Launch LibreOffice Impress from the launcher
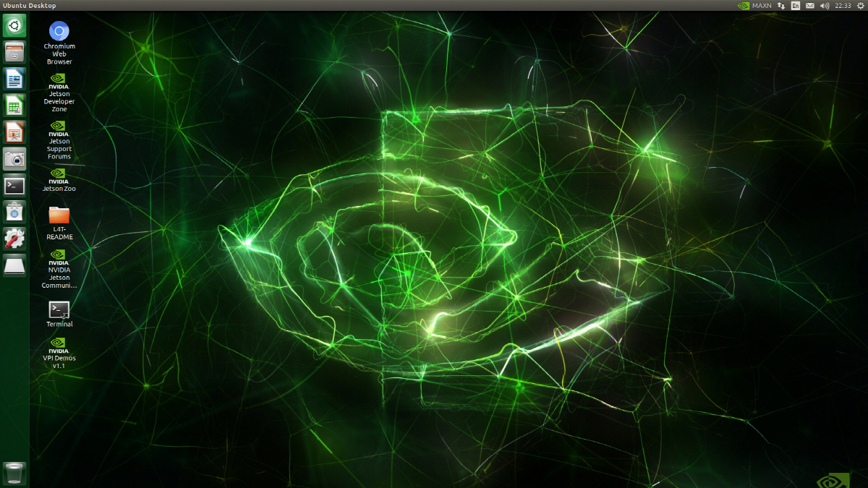868x488 pixels. [x=14, y=132]
